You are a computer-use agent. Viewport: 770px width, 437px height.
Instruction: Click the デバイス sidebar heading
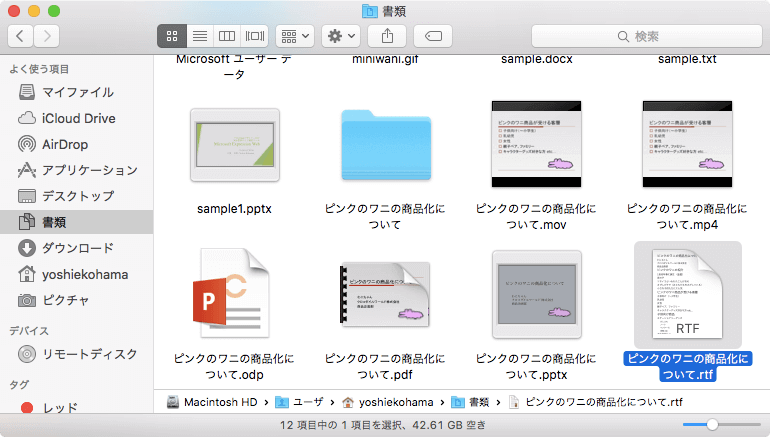[x=29, y=331]
